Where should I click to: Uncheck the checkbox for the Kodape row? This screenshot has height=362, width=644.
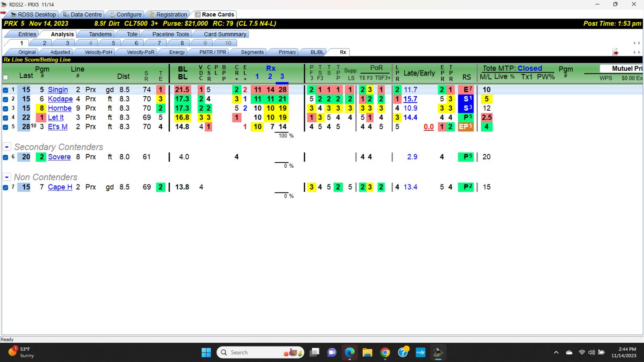click(6, 99)
